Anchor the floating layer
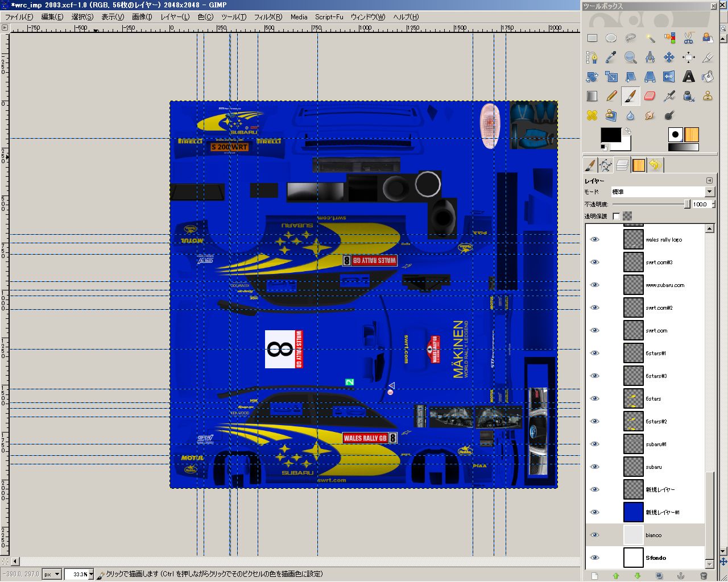Image resolution: width=728 pixels, height=582 pixels. (x=681, y=576)
